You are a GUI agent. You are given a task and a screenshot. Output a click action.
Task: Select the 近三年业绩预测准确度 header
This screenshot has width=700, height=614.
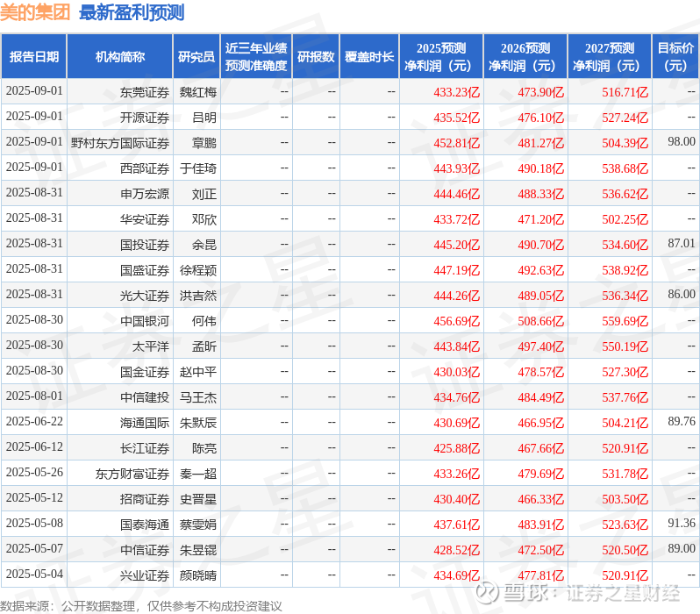click(256, 57)
